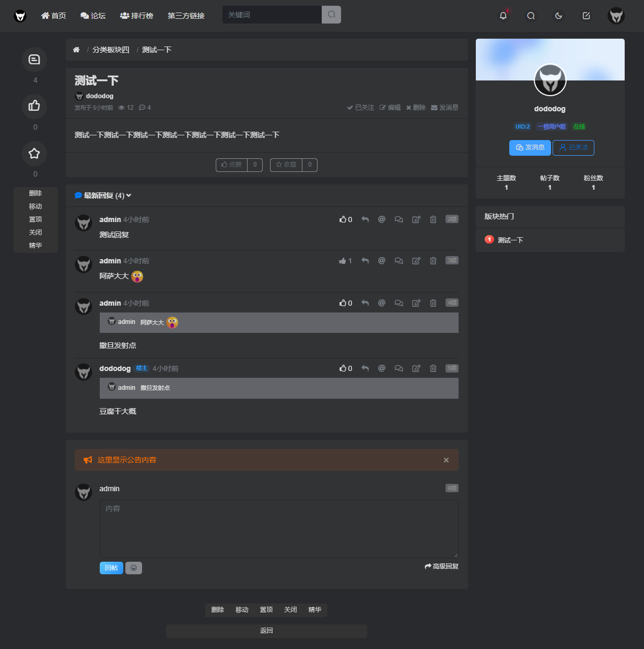Click the new post compose icon
This screenshot has width=644, height=649.
coord(586,16)
